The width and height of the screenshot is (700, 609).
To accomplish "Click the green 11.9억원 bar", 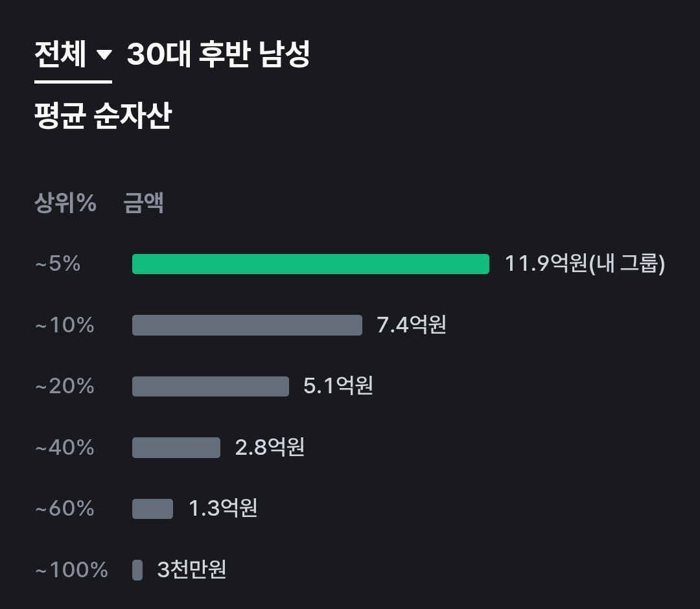I will pyautogui.click(x=310, y=264).
